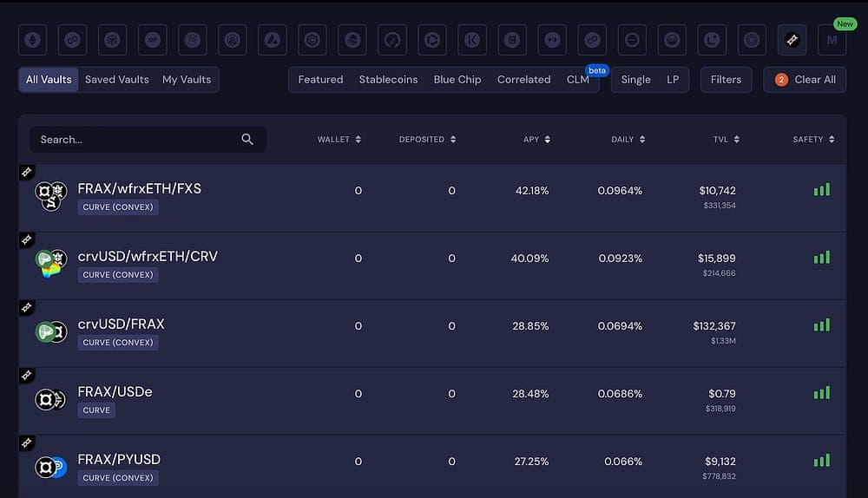Open the Filters panel
Screen dimensions: 868x498
[x=726, y=80]
